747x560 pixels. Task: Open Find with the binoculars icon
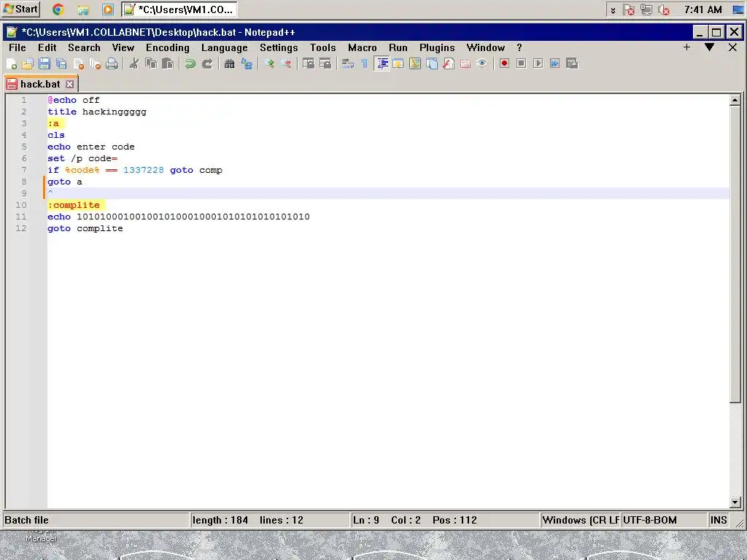click(229, 64)
